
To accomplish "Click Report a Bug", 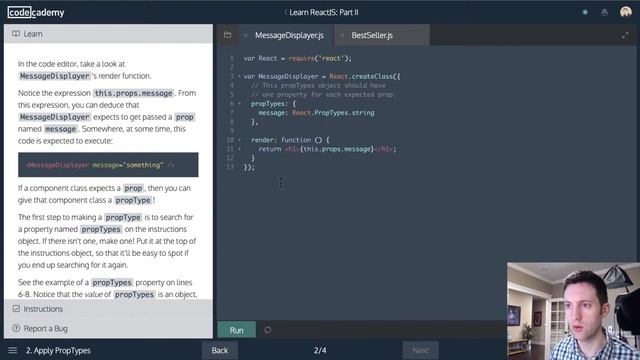I will [45, 328].
